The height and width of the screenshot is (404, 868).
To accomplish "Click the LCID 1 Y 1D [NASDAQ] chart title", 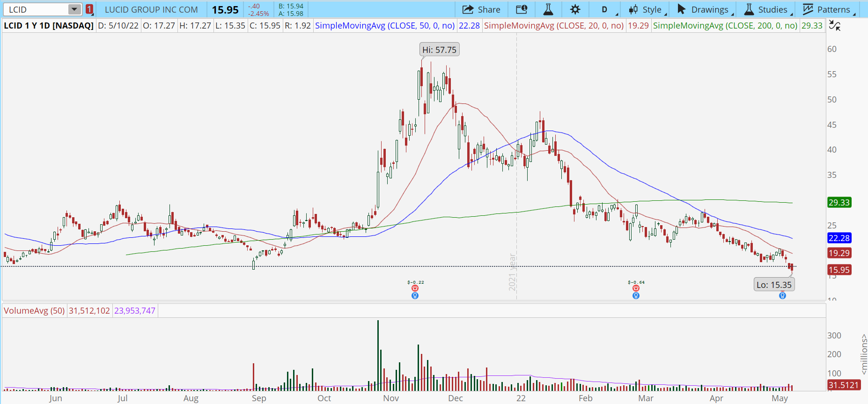I will click(x=49, y=26).
